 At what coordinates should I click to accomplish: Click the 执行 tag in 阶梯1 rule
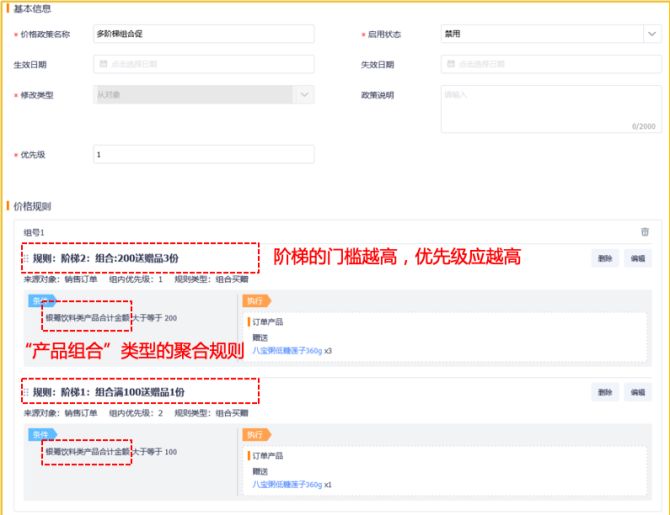(255, 434)
